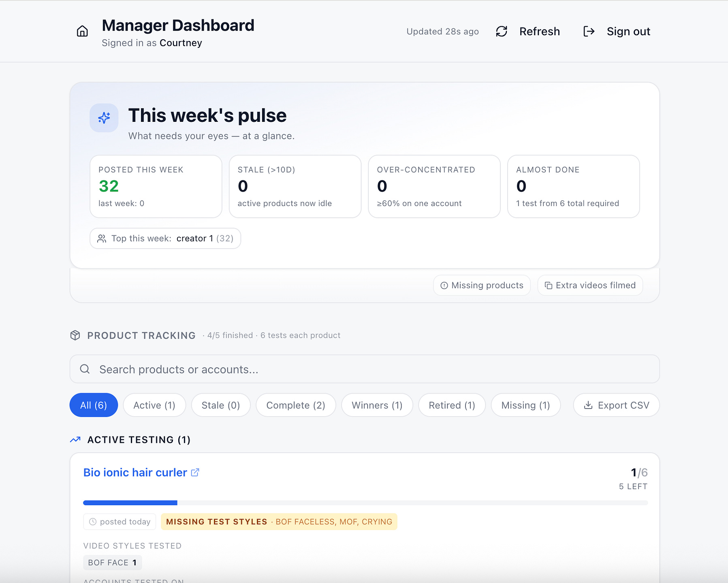The height and width of the screenshot is (583, 728).
Task: Click the home icon beside Manager Dashboard
Action: [x=82, y=31]
